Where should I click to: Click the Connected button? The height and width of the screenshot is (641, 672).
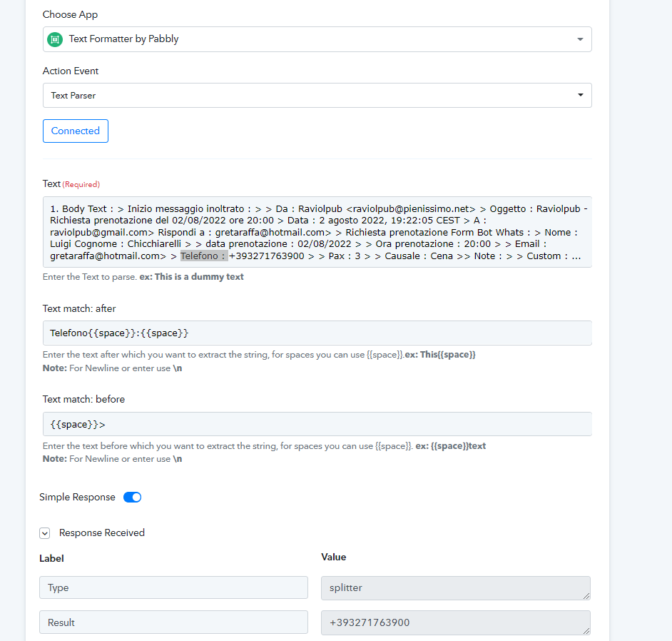point(76,131)
